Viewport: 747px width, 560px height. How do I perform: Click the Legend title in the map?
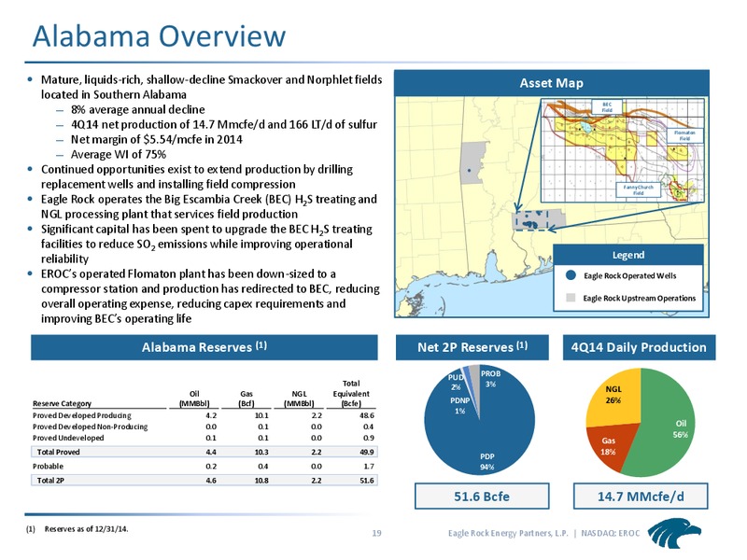(627, 255)
